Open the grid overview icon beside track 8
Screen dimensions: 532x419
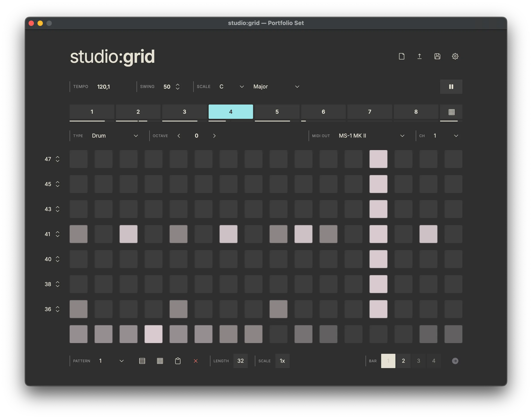tap(451, 112)
